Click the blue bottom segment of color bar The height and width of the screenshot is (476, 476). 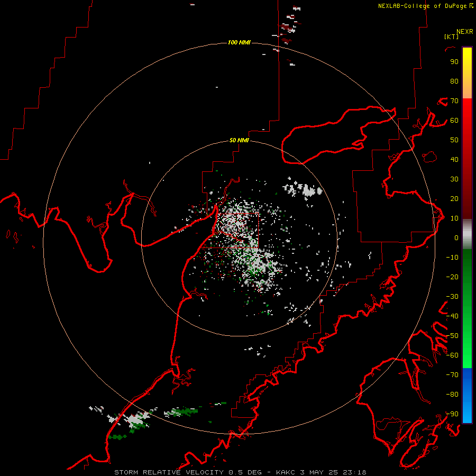(x=467, y=396)
